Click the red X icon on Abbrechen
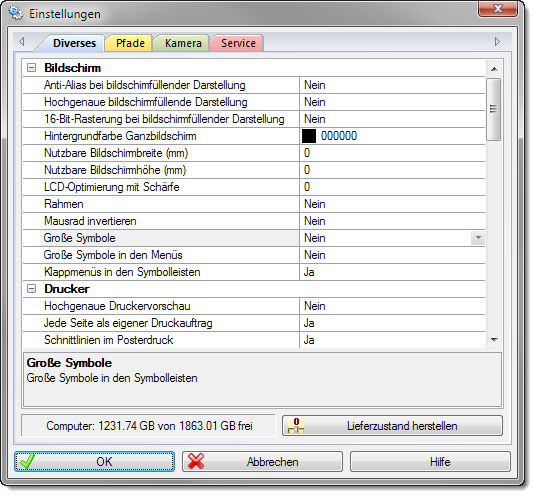This screenshot has width=535, height=496. 196,462
